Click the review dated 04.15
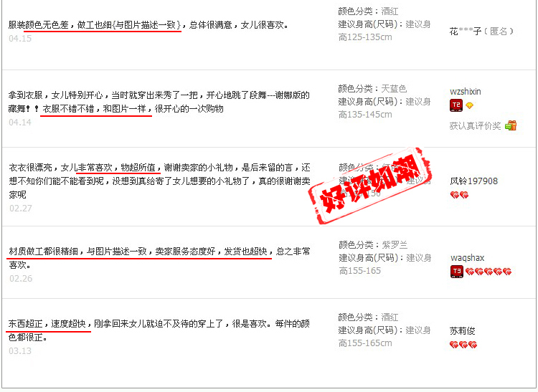Image resolution: width=538 pixels, height=392 pixels. 148,24
